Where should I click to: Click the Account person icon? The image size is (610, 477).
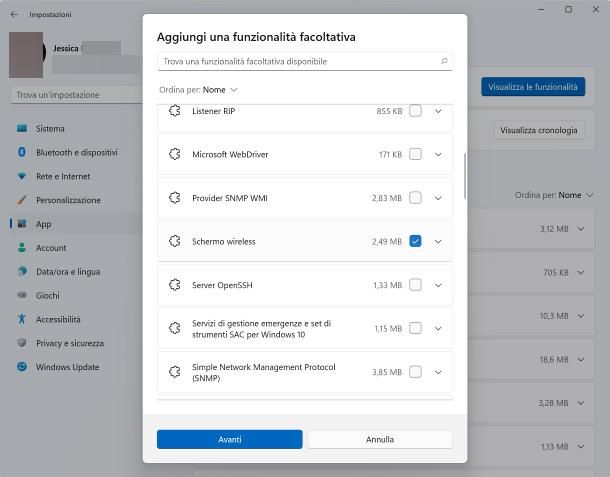pyautogui.click(x=22, y=247)
